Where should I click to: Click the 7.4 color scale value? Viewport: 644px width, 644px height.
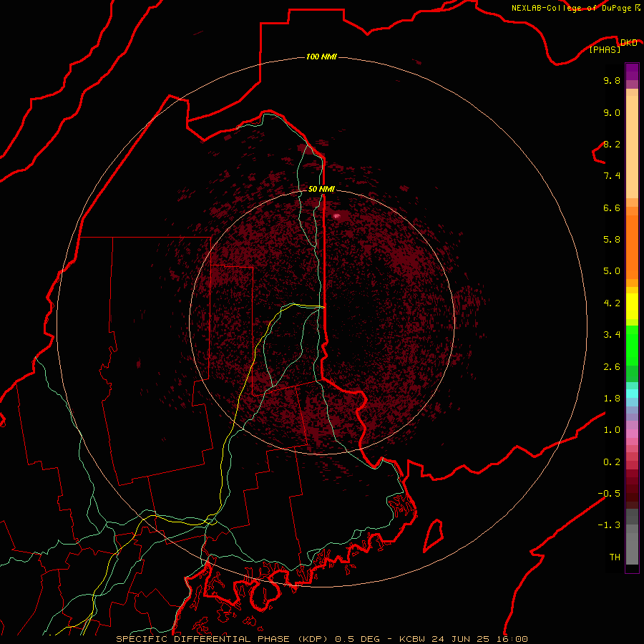(x=612, y=176)
